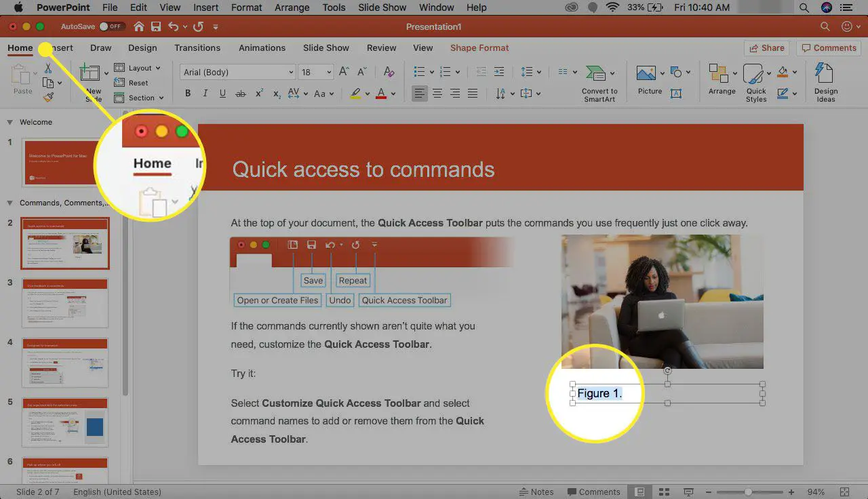Click the Copy icon
Screen dimensions: 868x499
tap(48, 83)
